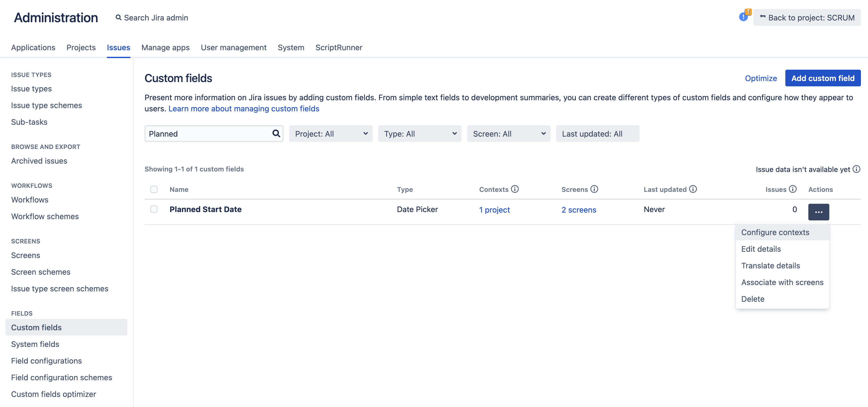The image size is (868, 407).
Task: Click the Screens column info icon
Action: pyautogui.click(x=595, y=189)
